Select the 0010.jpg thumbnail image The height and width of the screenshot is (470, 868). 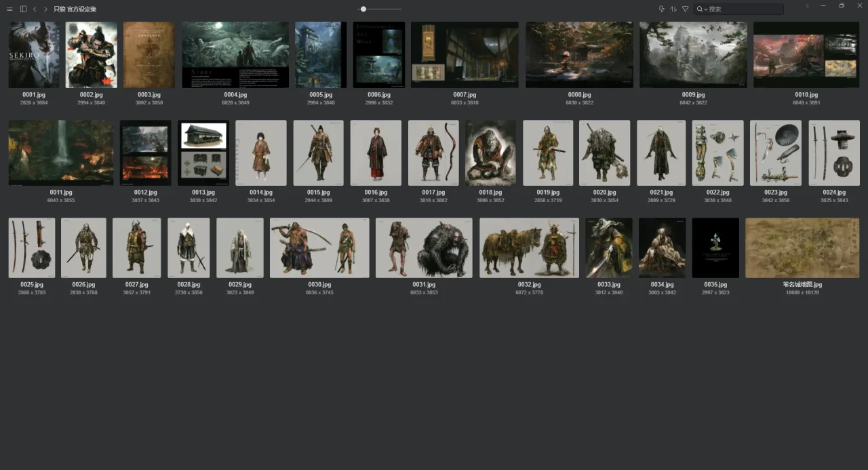tap(806, 55)
